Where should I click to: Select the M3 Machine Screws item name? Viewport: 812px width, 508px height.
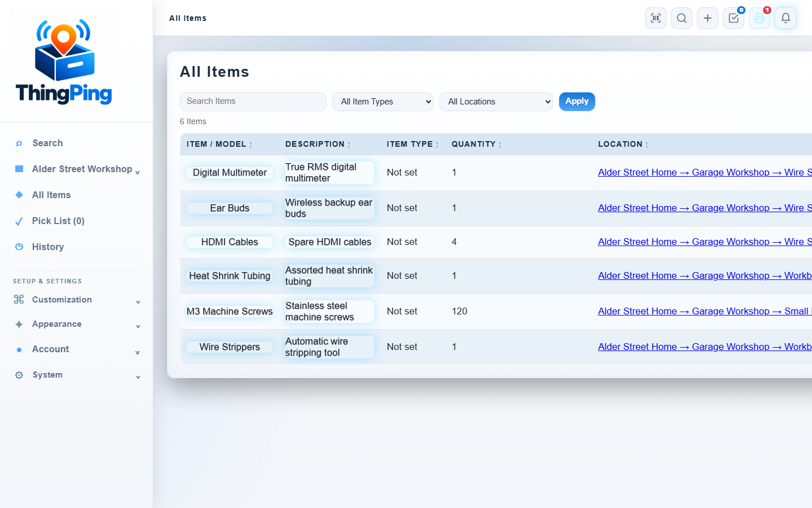click(x=230, y=312)
